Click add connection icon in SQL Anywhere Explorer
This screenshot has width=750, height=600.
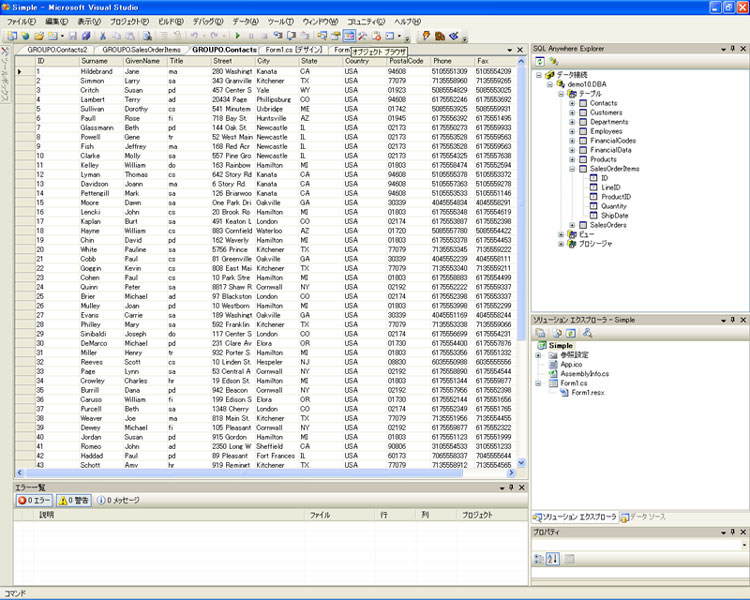[x=554, y=61]
